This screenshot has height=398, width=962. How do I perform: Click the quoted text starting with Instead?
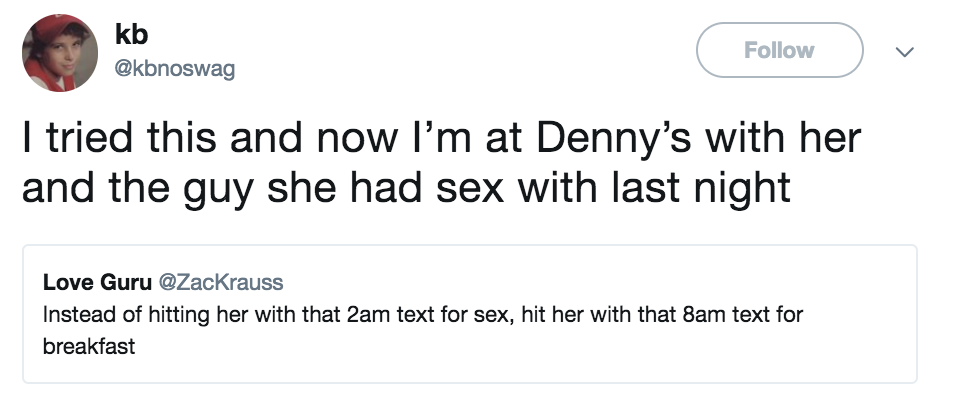(423, 331)
